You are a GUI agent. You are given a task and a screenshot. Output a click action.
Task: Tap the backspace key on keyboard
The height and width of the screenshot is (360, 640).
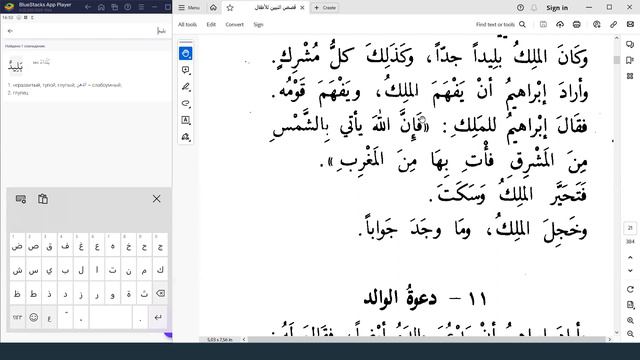click(160, 293)
